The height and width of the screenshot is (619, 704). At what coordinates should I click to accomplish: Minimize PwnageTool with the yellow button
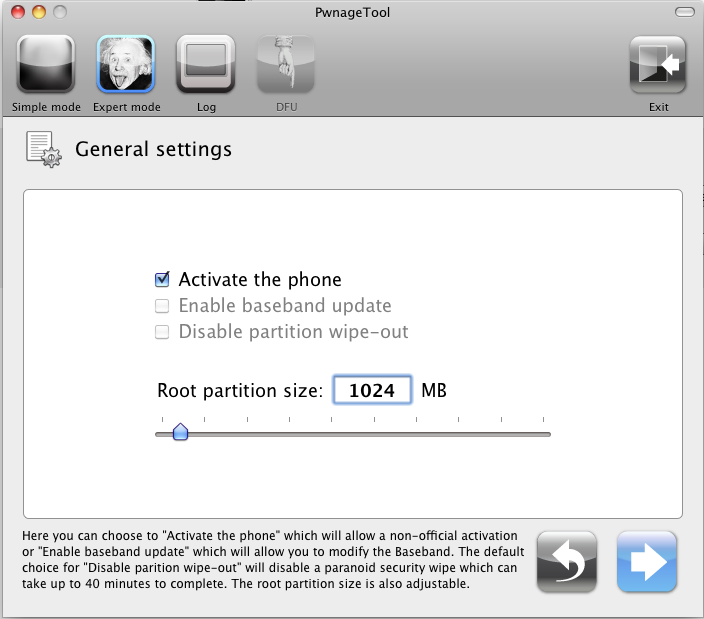pyautogui.click(x=39, y=12)
